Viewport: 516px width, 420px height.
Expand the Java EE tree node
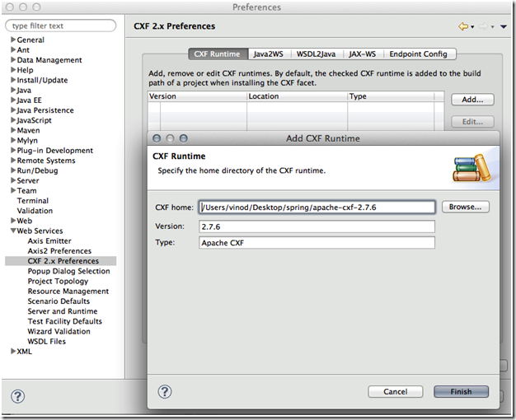coord(13,100)
